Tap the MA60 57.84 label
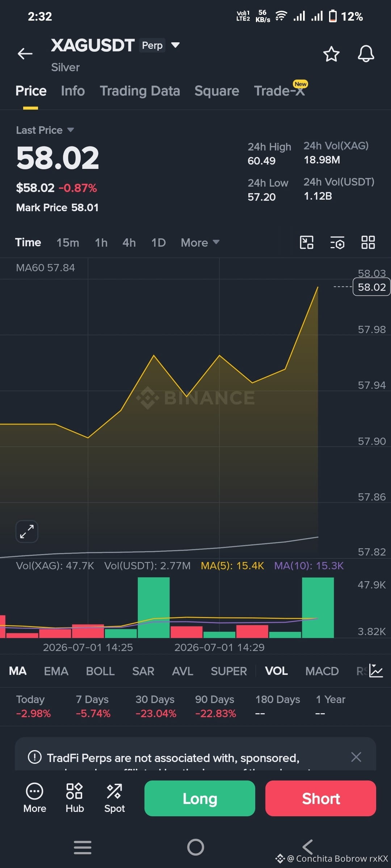Viewport: 391px width, 868px height. pyautogui.click(x=45, y=268)
